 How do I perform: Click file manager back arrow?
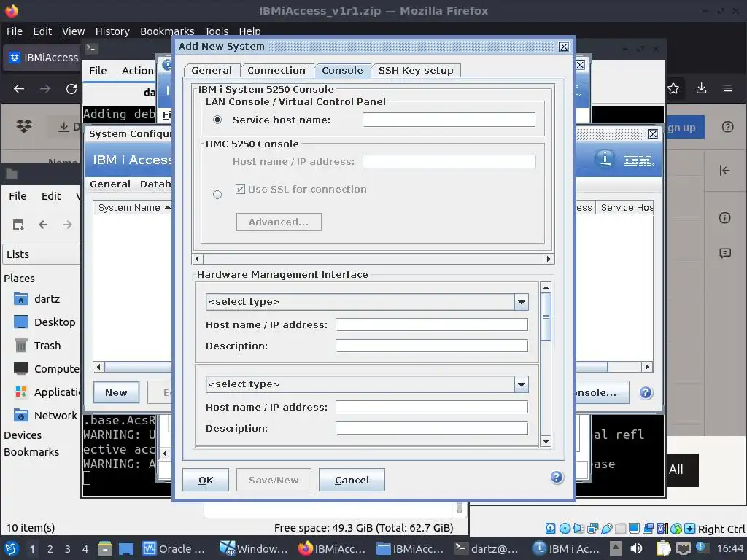click(43, 225)
